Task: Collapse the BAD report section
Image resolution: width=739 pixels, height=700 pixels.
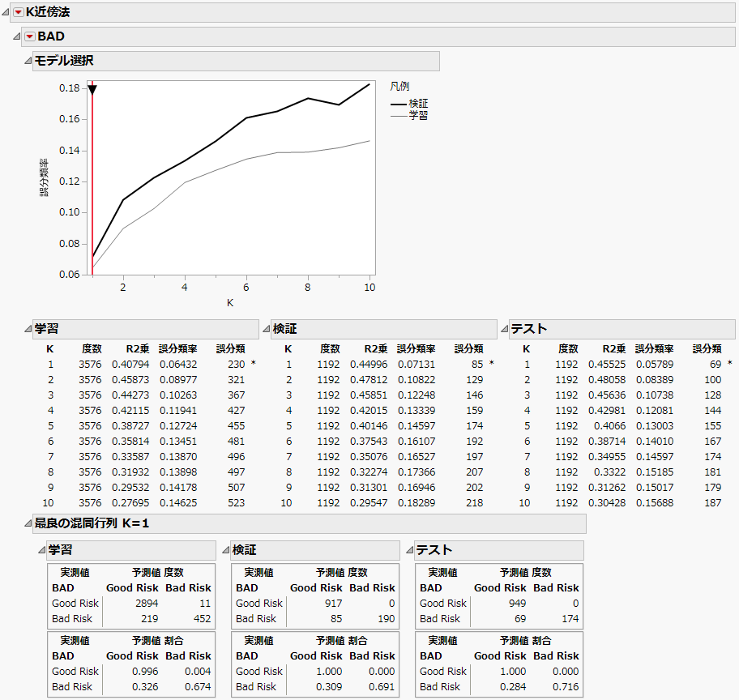Action: 17,36
